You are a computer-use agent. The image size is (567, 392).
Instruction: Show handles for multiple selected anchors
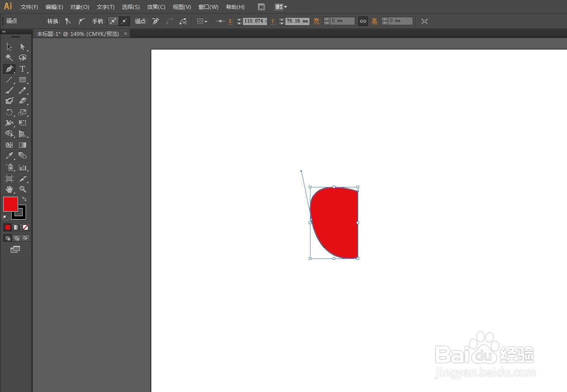113,21
